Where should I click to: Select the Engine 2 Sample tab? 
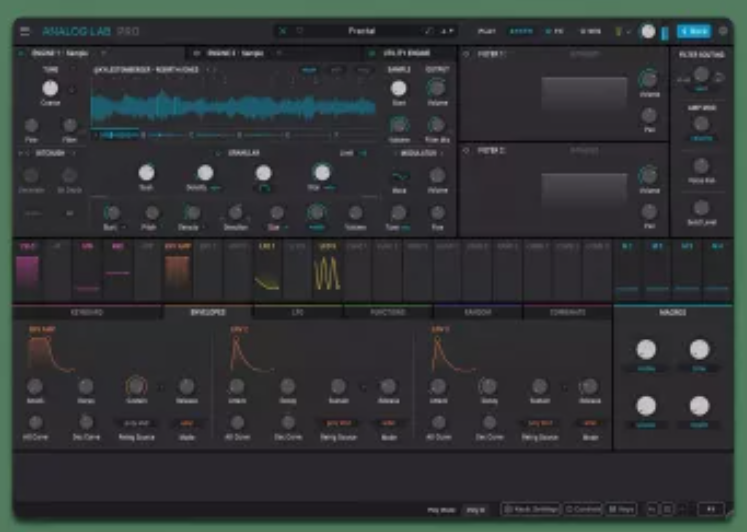236,53
